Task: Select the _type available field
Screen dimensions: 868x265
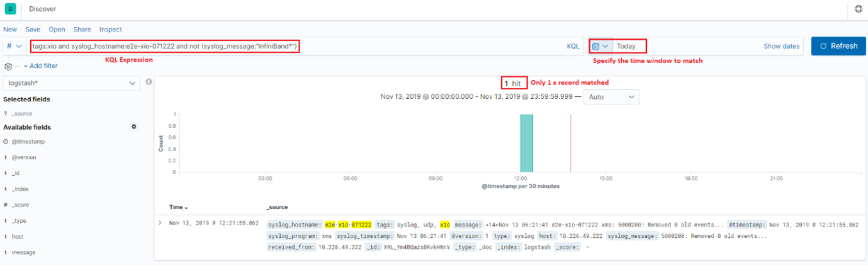Action: [x=19, y=221]
